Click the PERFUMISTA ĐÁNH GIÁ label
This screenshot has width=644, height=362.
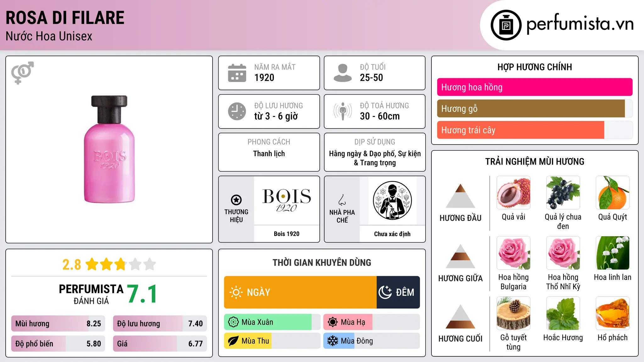pyautogui.click(x=91, y=294)
